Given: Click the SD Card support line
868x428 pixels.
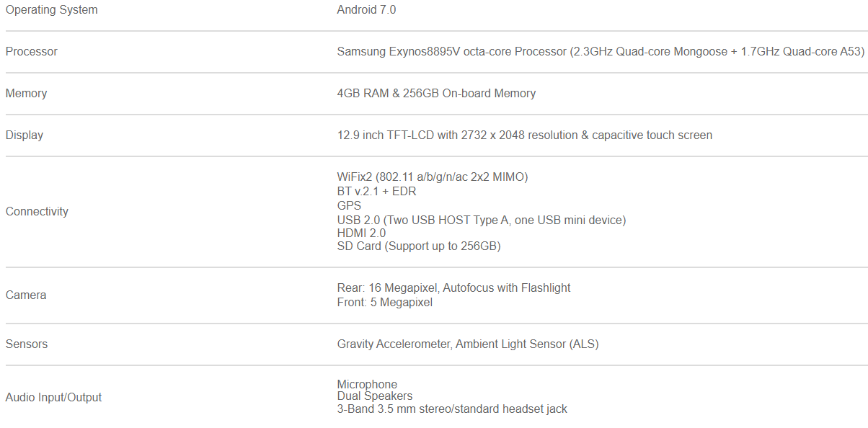Looking at the screenshot, I should click(x=419, y=246).
